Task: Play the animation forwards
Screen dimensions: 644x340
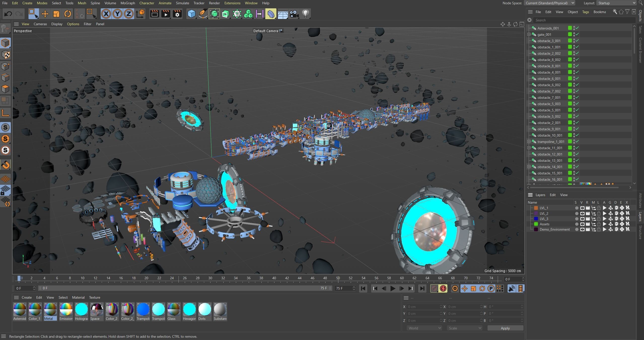Action: tap(392, 288)
